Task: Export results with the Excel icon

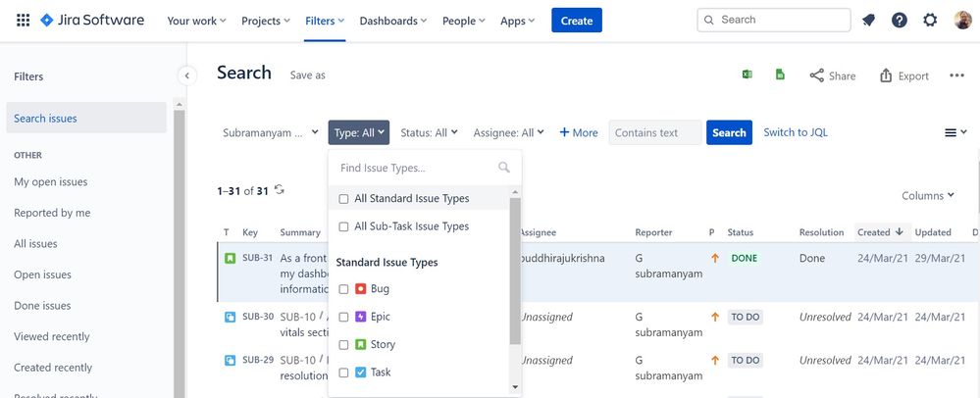Action: pyautogui.click(x=748, y=75)
